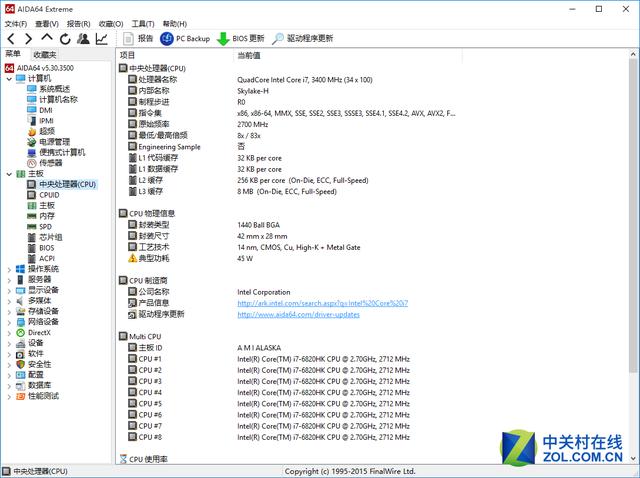Select the L3 缓存 row
The height and width of the screenshot is (478, 640).
[233, 191]
